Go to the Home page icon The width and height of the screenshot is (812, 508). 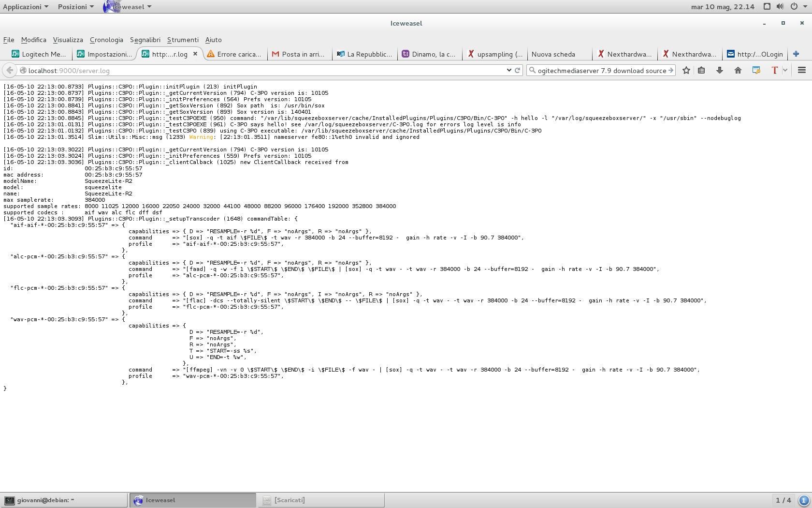point(738,70)
